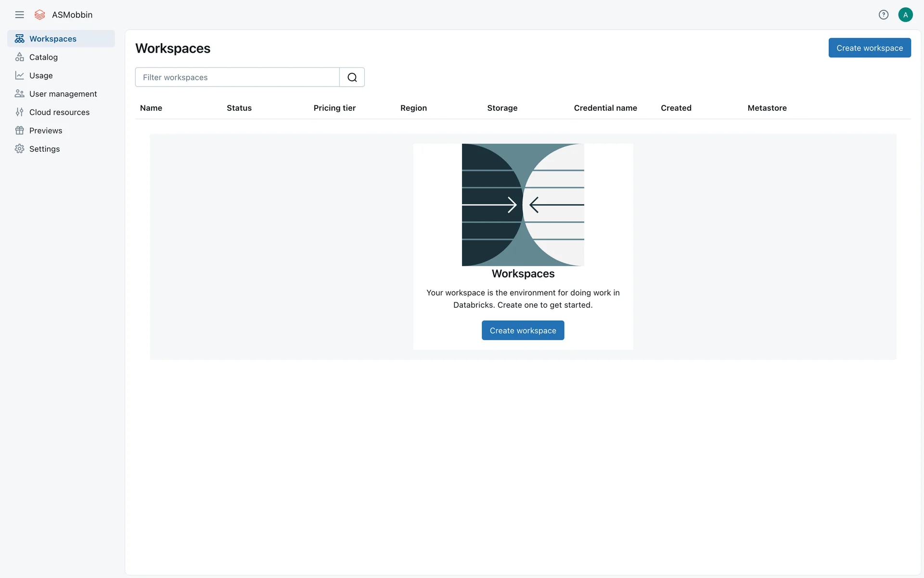Screen dimensions: 924x578
Task: Open the user avatar account menu
Action: click(905, 15)
